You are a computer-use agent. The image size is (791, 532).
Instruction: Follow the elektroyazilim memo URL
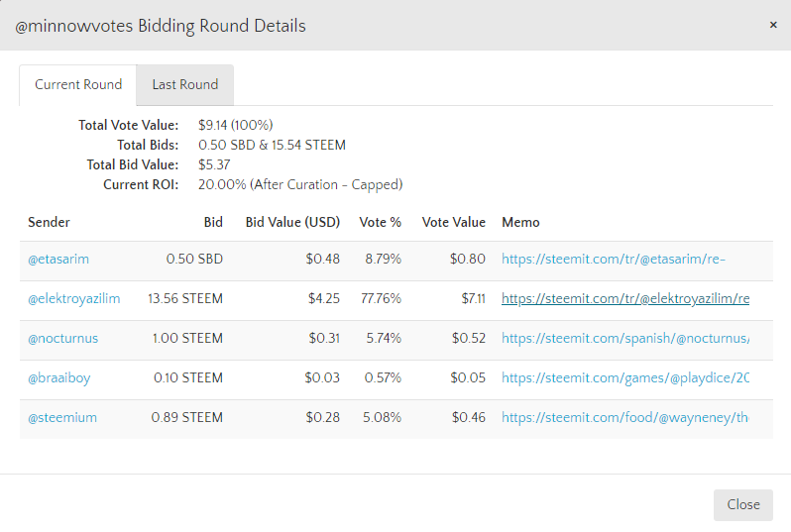point(625,299)
